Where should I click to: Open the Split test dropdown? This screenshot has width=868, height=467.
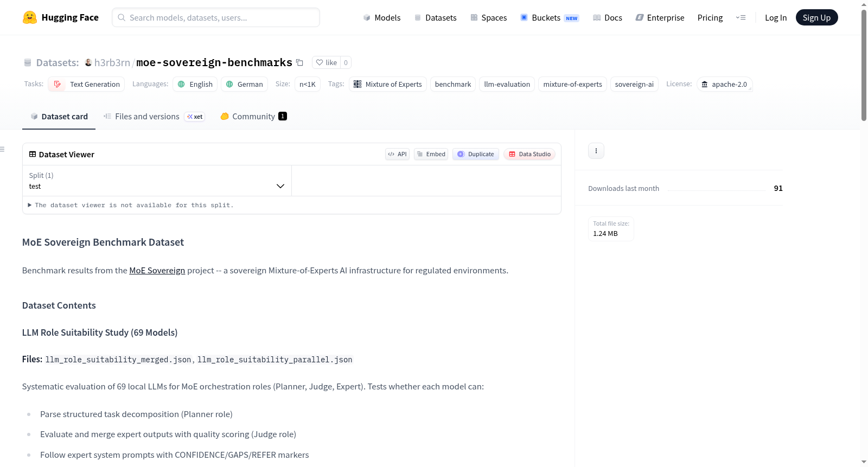click(157, 181)
